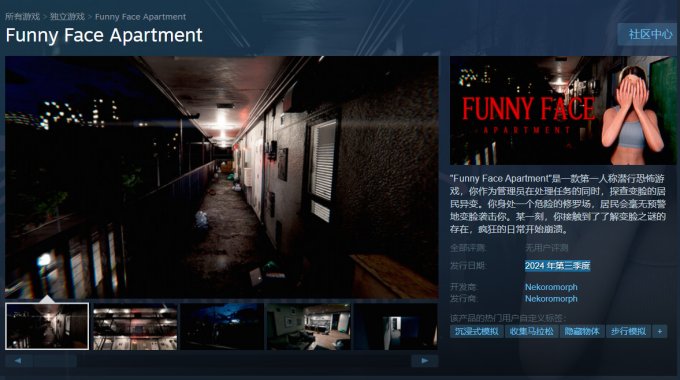This screenshot has width=680, height=380.
Task: Go to 所有游戏 breadcrumb link
Action: [x=23, y=16]
